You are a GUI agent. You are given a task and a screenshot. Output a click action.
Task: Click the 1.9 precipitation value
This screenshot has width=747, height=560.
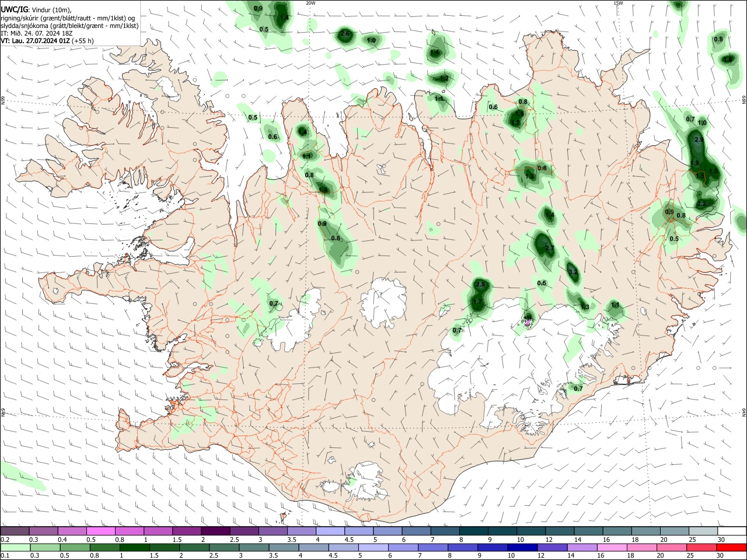point(694,163)
